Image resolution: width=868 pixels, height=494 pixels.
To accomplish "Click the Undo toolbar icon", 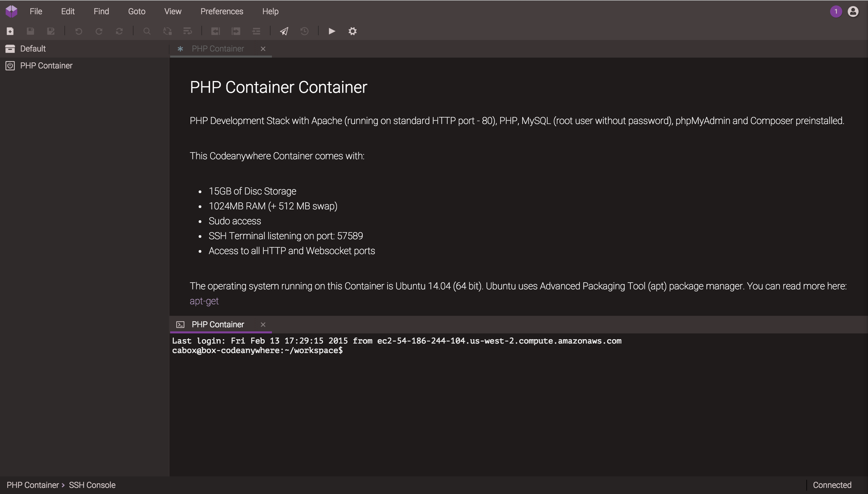I will tap(78, 31).
